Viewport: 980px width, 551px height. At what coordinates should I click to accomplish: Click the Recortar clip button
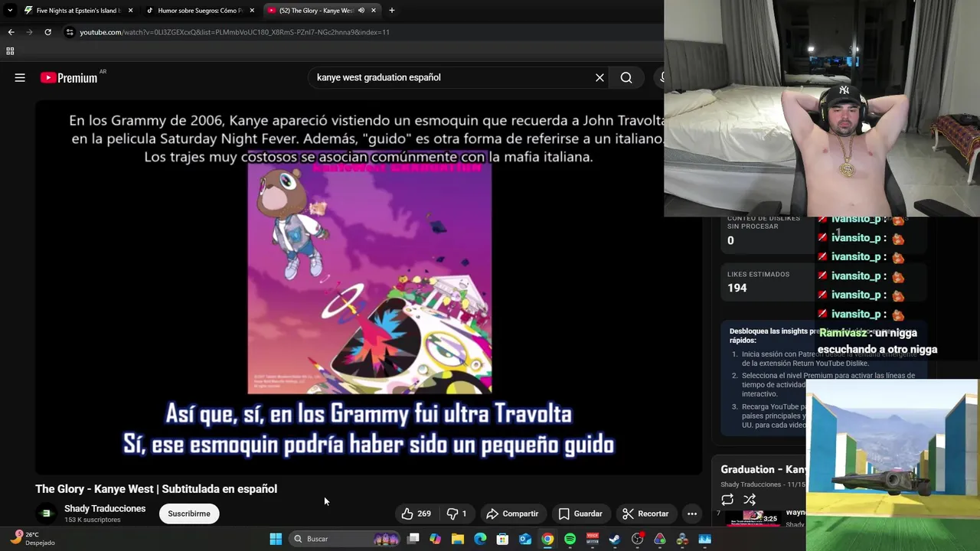645,514
